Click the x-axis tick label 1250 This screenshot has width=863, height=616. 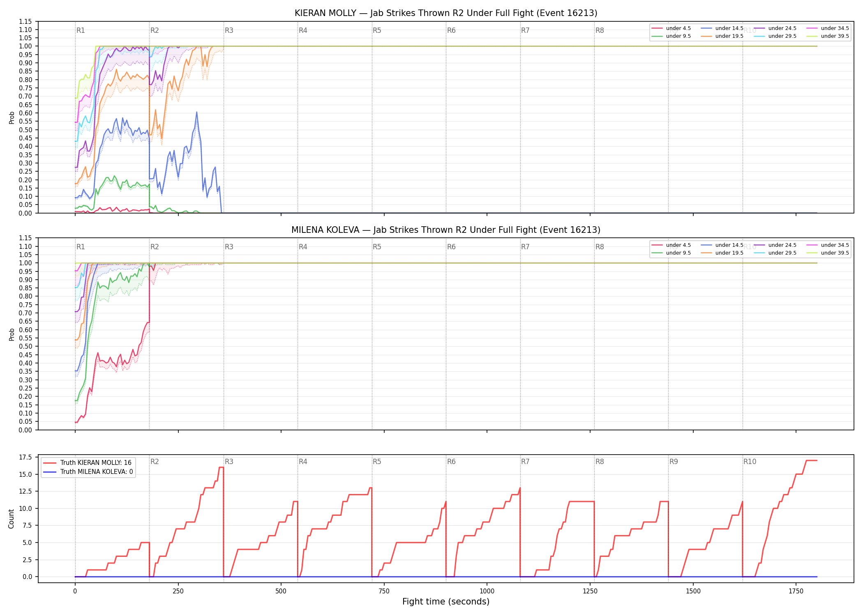pyautogui.click(x=590, y=592)
